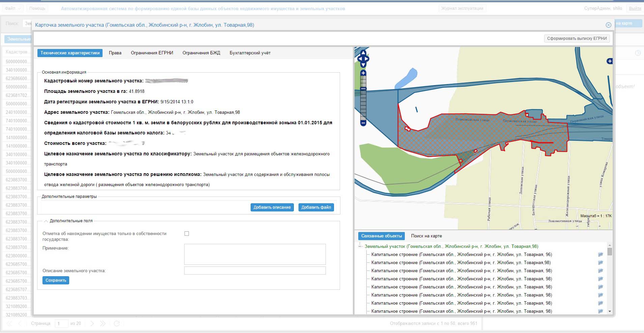The image size is (644, 333).
Task: Save additional fields with Сохранить
Action: [56, 280]
